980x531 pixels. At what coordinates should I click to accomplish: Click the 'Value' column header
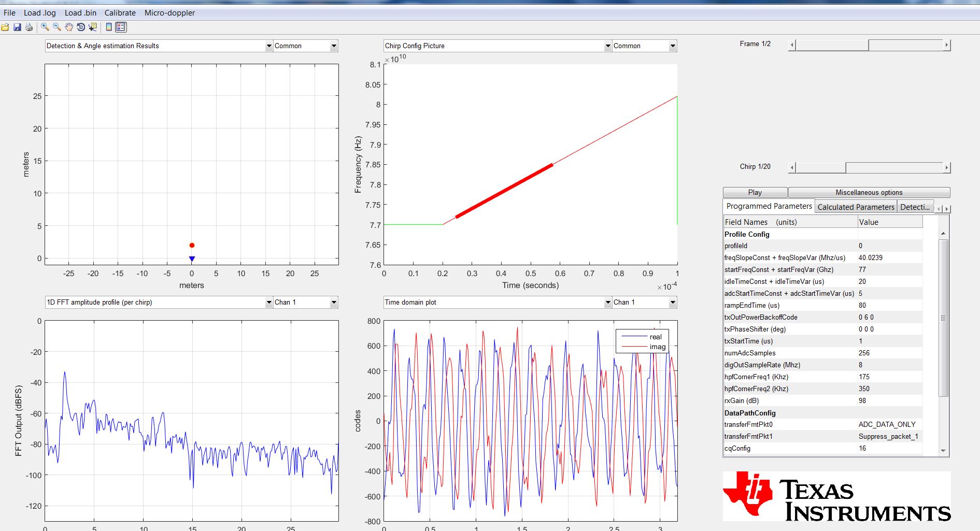(x=890, y=222)
